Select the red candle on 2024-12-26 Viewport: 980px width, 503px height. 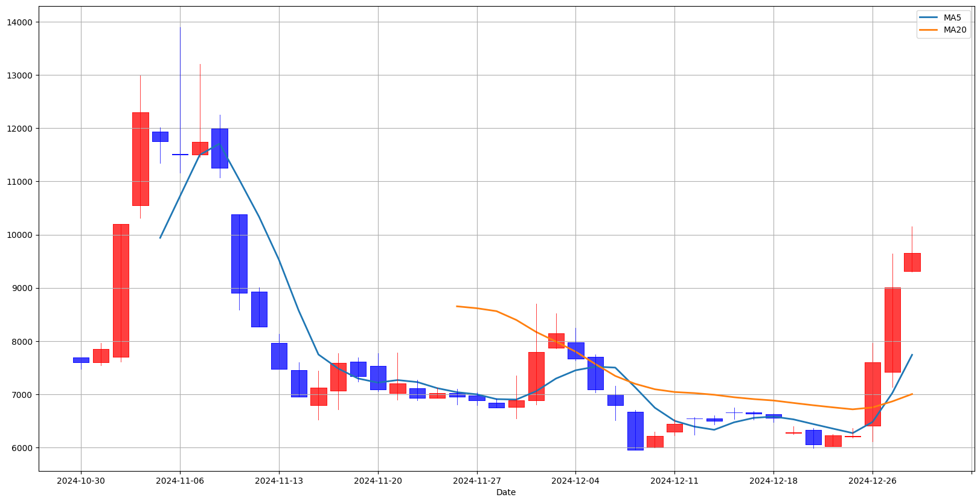point(872,394)
